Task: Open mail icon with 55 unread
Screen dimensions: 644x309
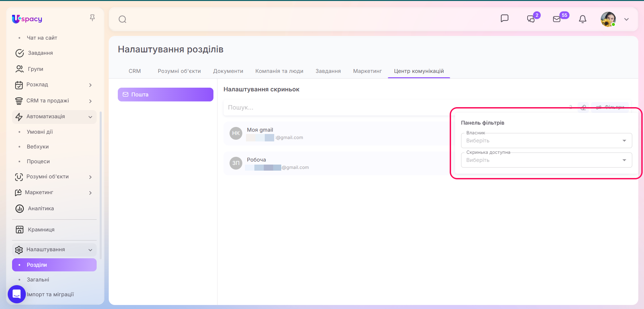Action: [557, 19]
